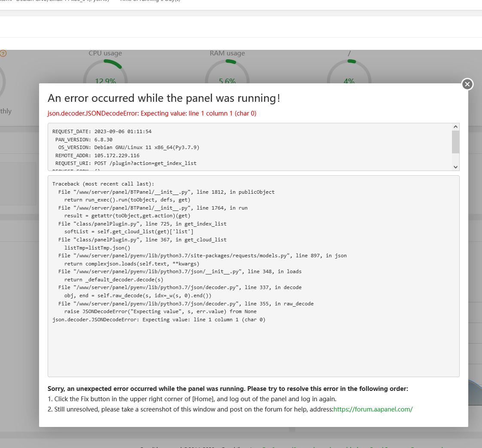Click the bold Sorry unexpected error sentence
482x448 pixels.
pos(228,389)
